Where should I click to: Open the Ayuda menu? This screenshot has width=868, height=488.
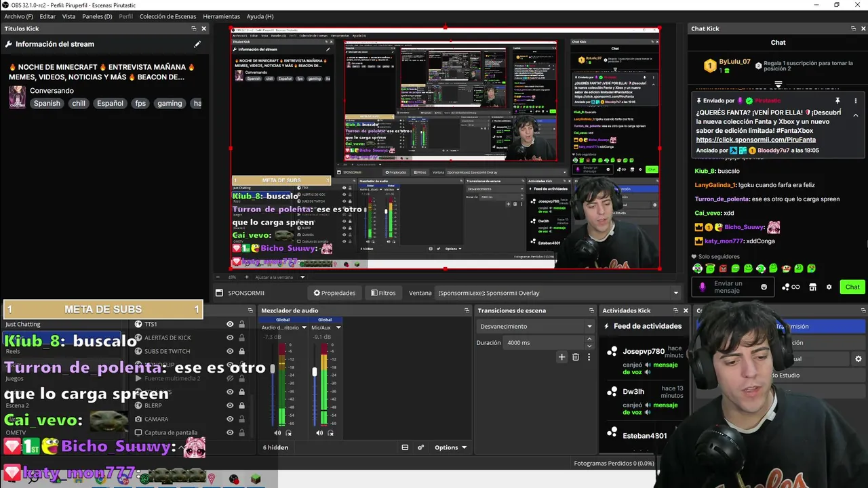[260, 16]
